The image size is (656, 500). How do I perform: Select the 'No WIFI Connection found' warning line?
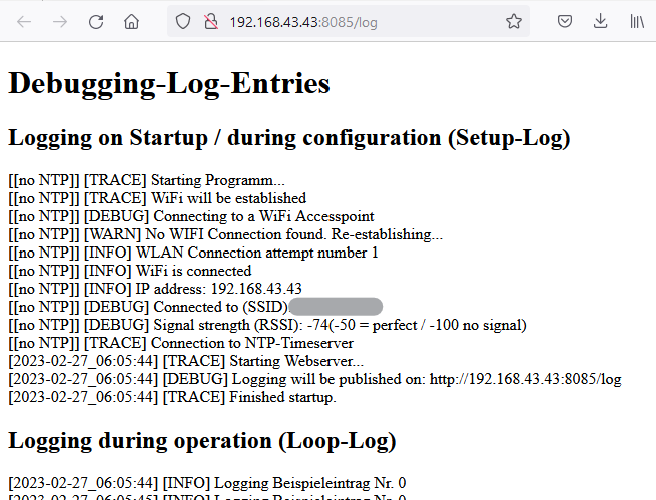[226, 234]
